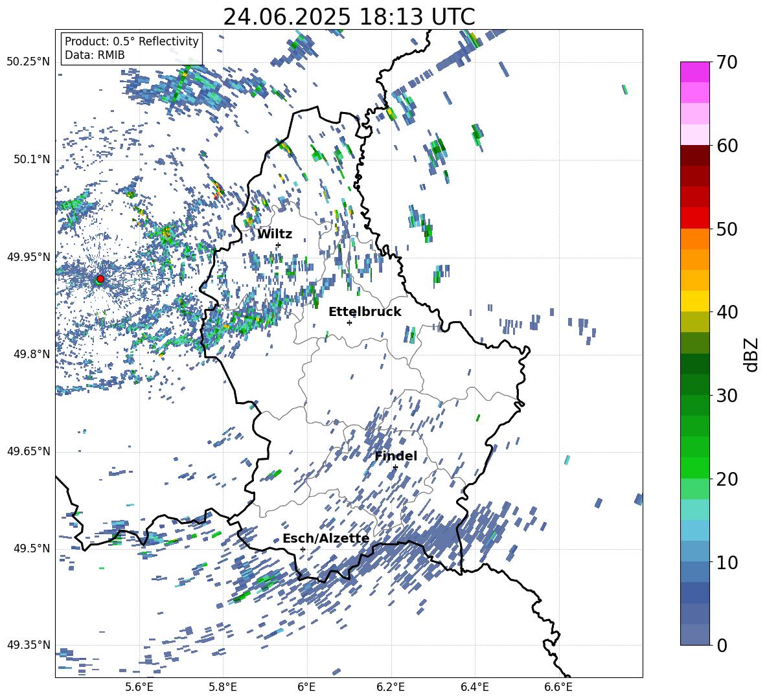Click the orange colorbar segment below 50

click(x=694, y=239)
